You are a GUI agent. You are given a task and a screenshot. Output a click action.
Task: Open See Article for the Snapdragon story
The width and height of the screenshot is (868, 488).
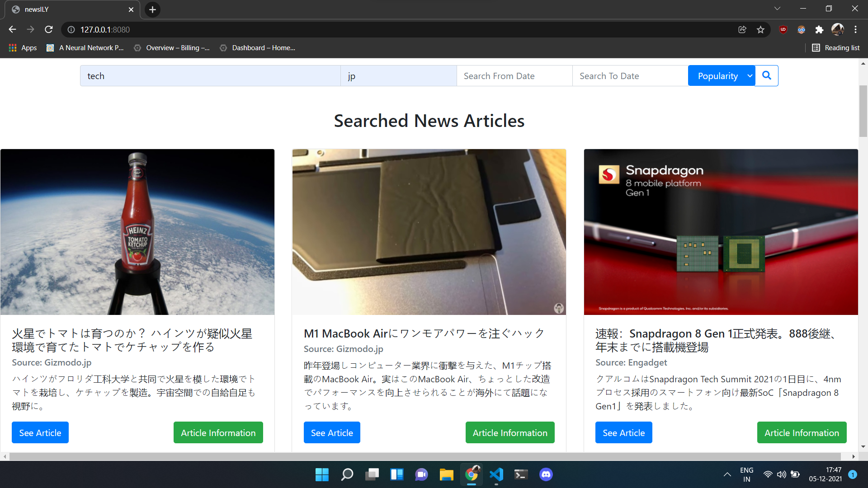click(x=623, y=432)
